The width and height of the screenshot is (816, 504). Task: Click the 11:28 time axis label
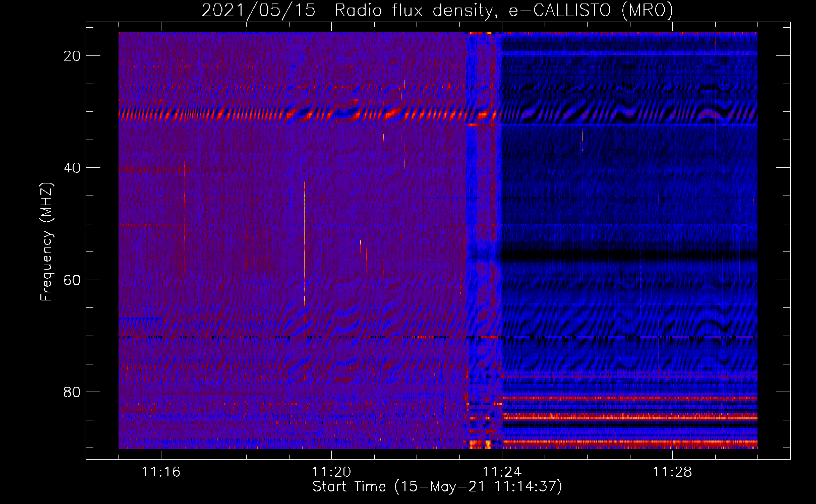pos(672,472)
